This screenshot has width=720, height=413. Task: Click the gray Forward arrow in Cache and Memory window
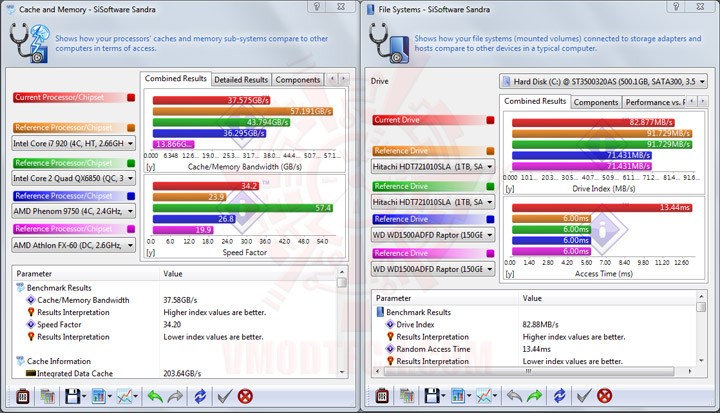[175, 396]
